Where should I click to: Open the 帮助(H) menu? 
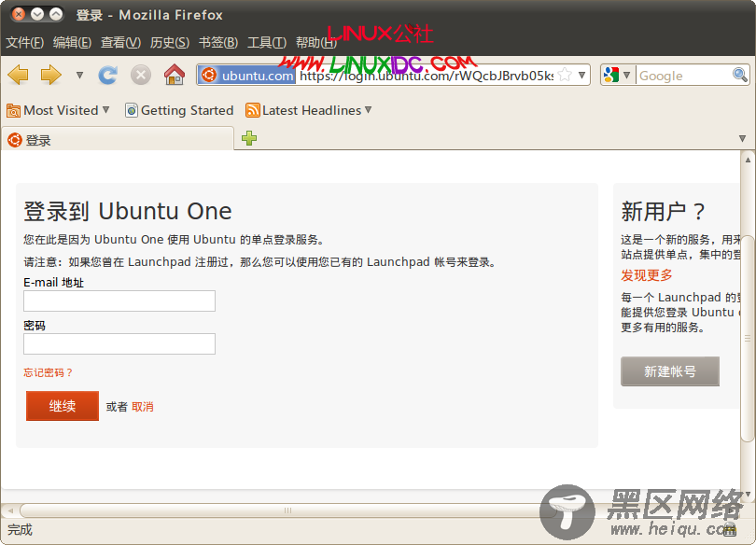(x=315, y=42)
